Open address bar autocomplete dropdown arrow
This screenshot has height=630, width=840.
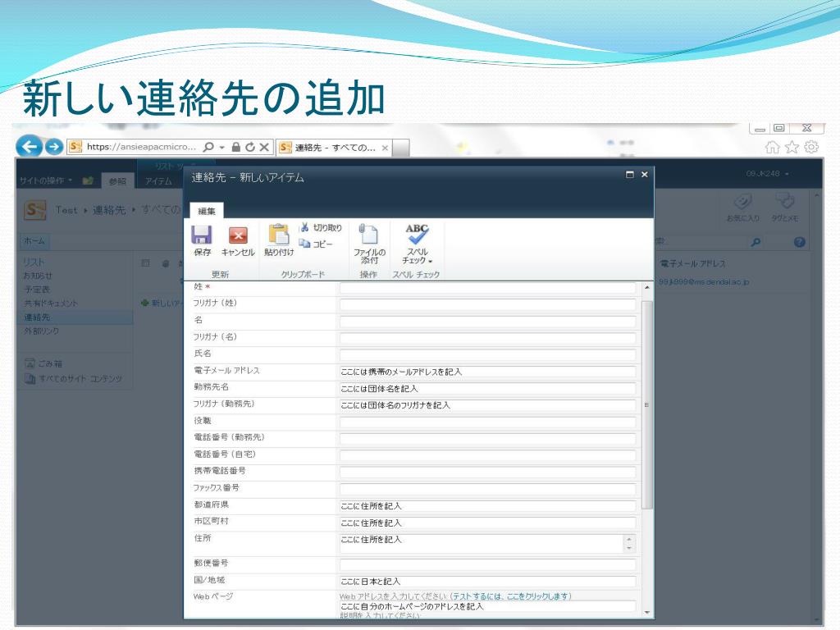tap(221, 148)
